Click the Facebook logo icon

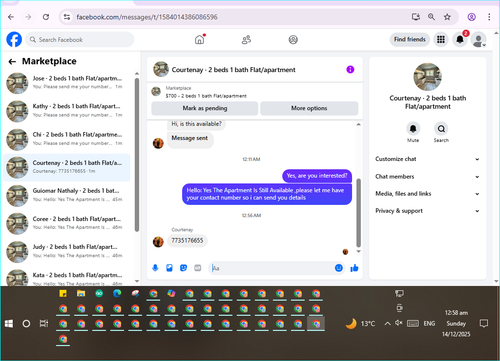pyautogui.click(x=14, y=40)
